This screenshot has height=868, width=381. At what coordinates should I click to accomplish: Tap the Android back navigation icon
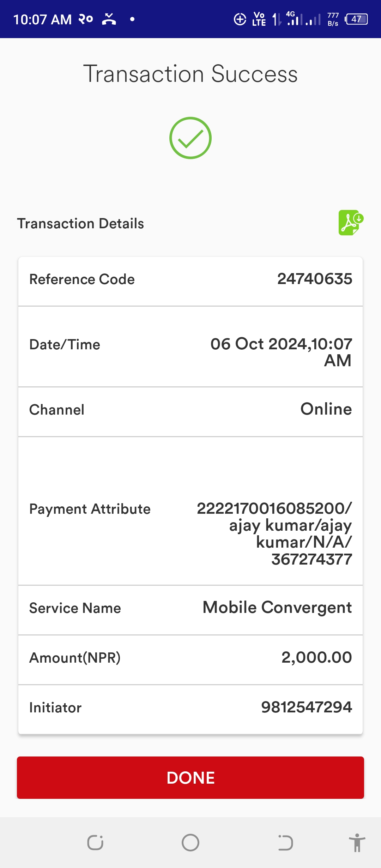285,843
